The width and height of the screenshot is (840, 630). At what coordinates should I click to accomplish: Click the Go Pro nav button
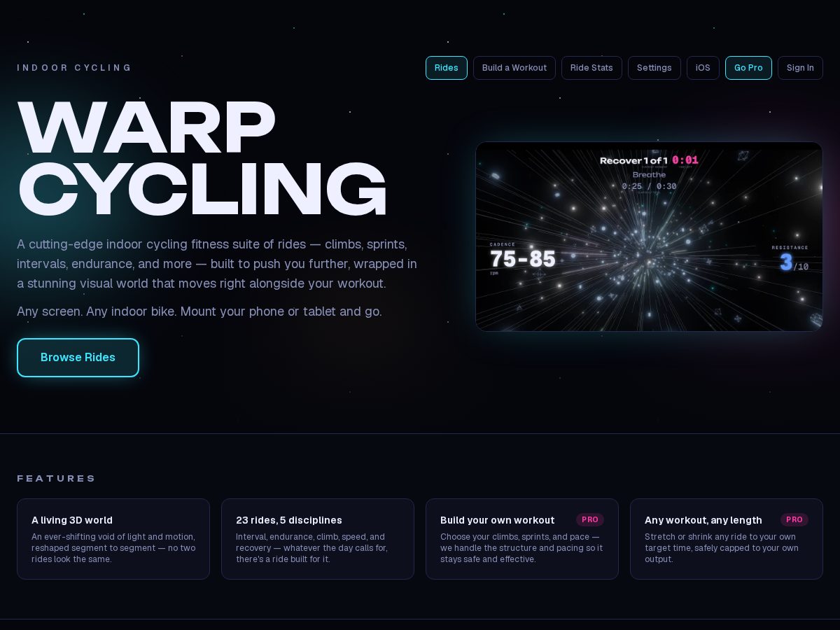tap(748, 68)
